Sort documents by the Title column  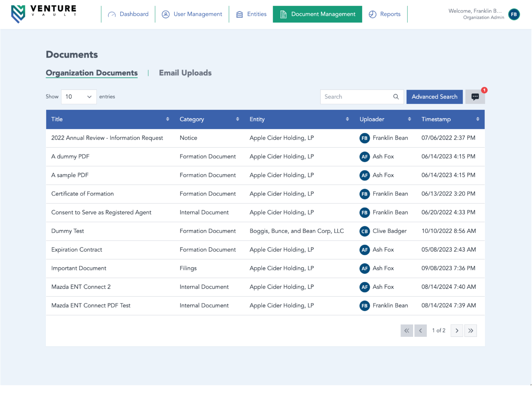point(168,119)
